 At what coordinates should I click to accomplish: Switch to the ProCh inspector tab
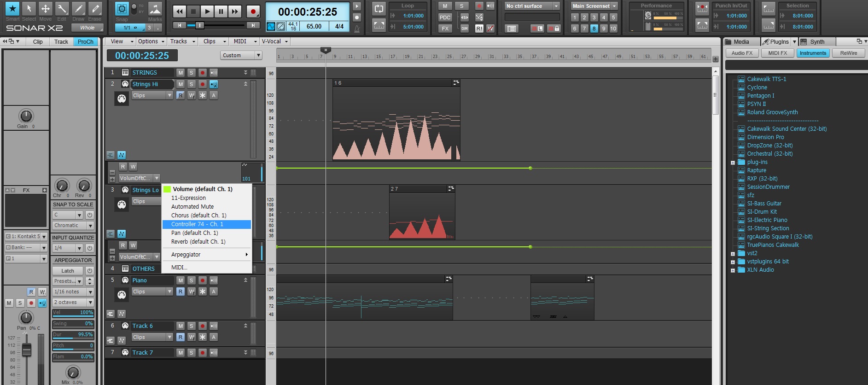click(x=86, y=41)
